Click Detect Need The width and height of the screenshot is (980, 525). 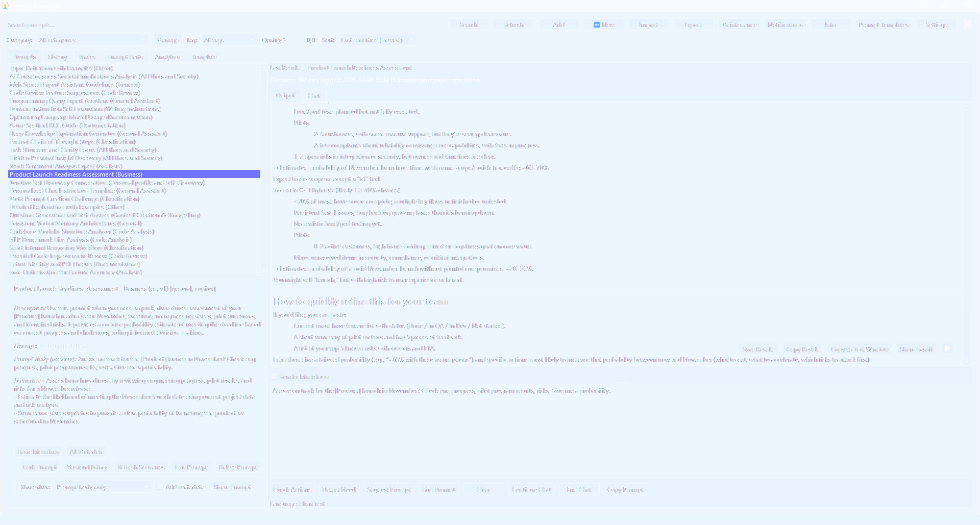[x=339, y=489]
